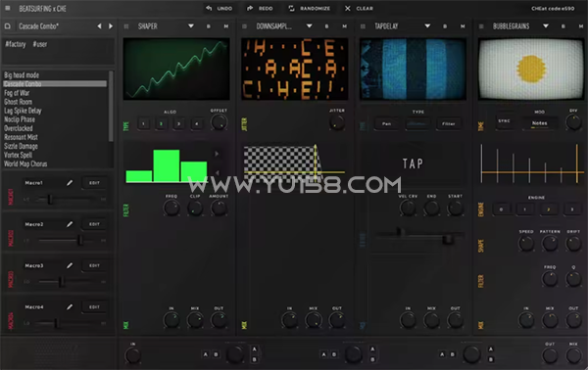Select the Ghost Room preset
The width and height of the screenshot is (588, 370).
click(x=18, y=102)
